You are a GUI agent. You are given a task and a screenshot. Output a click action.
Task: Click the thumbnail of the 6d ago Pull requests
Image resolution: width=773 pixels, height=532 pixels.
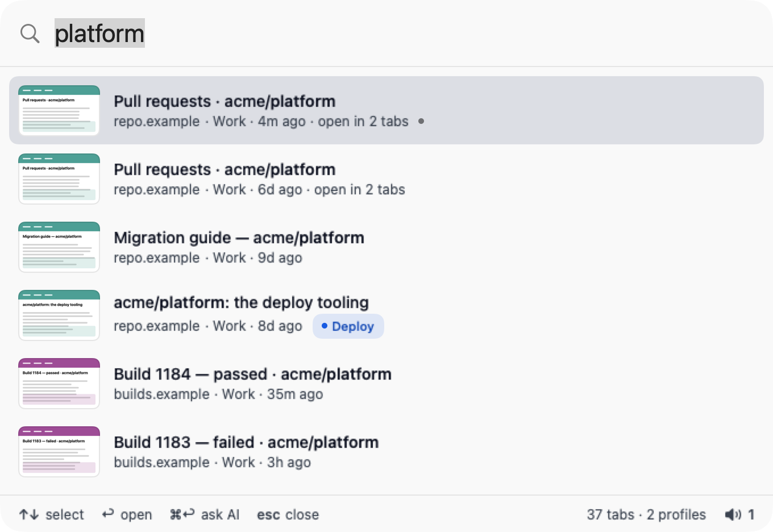[x=59, y=178]
